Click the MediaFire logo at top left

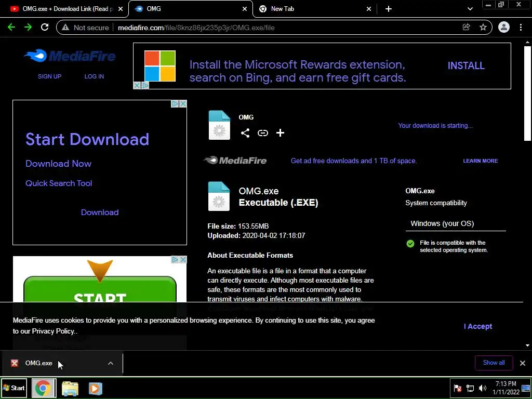click(x=70, y=56)
